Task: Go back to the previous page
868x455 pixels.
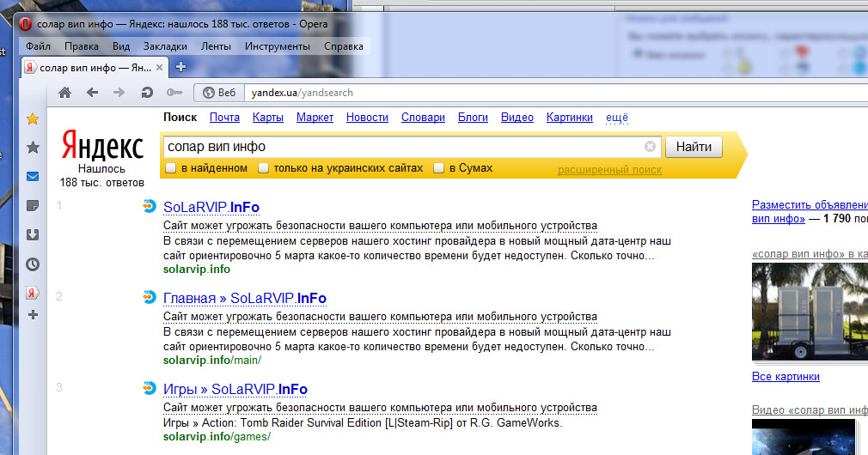Action: coord(92,93)
